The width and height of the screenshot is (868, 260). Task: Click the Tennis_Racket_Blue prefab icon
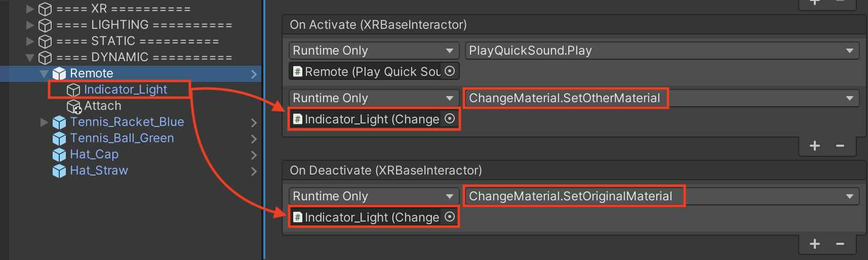pyautogui.click(x=59, y=122)
